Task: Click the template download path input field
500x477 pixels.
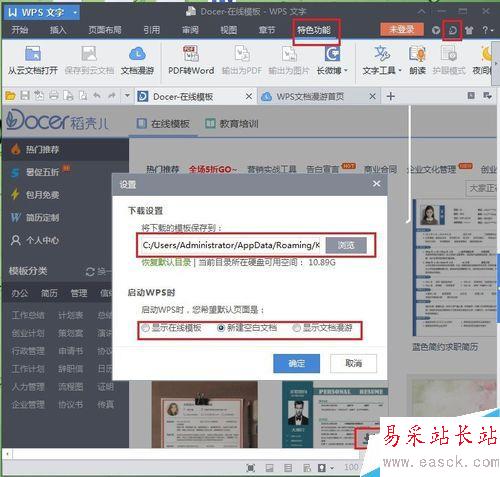Action: coord(230,245)
